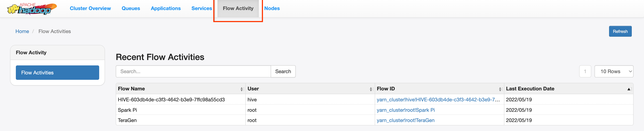This screenshot has width=644, height=131.
Task: Go to the Applications tab
Action: (166, 8)
